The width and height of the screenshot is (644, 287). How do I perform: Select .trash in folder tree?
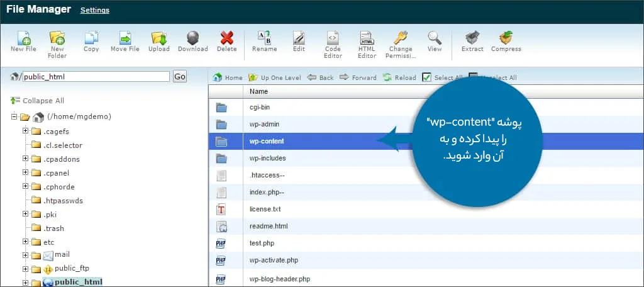click(x=53, y=228)
